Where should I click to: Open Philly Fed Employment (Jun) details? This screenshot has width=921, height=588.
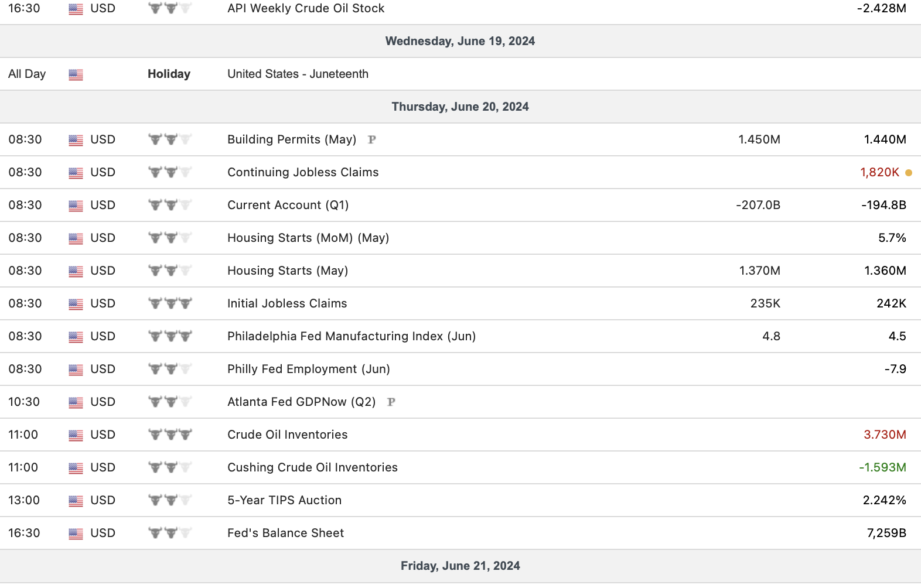tap(308, 369)
